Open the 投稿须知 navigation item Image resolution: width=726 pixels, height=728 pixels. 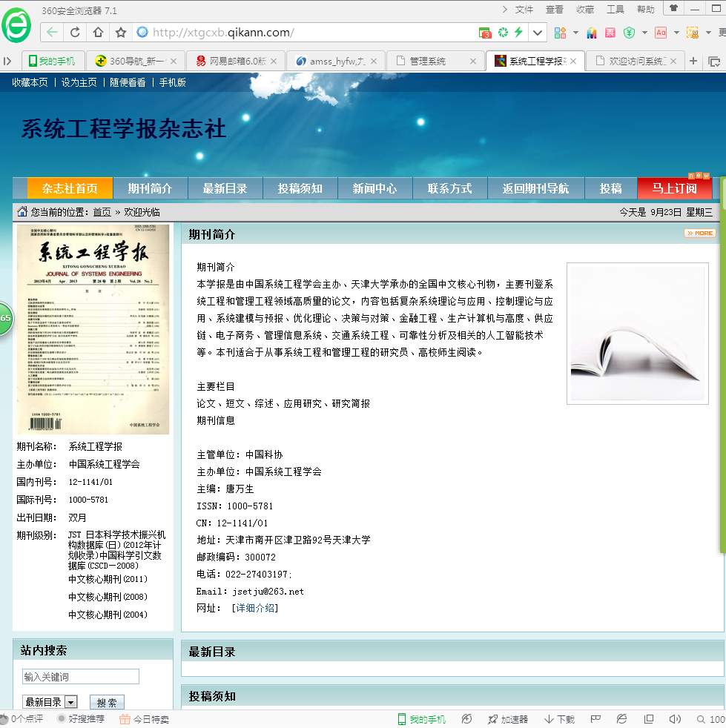tap(300, 188)
